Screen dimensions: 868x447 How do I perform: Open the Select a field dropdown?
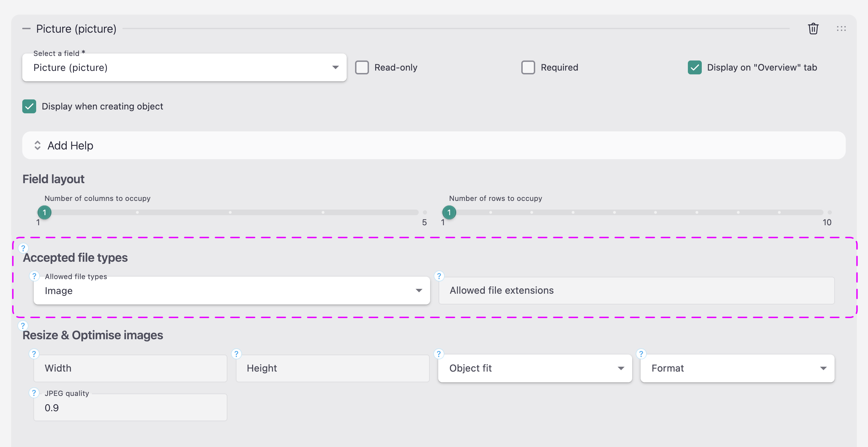[x=184, y=67]
